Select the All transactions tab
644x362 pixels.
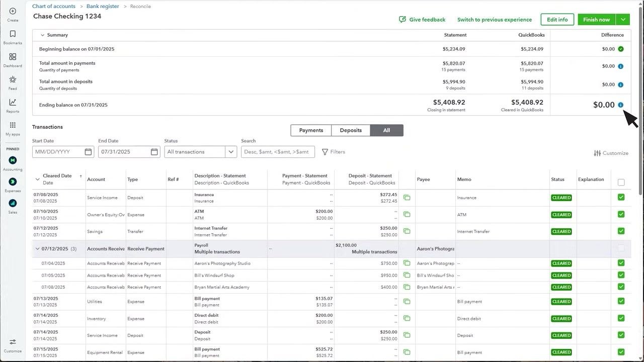point(386,130)
